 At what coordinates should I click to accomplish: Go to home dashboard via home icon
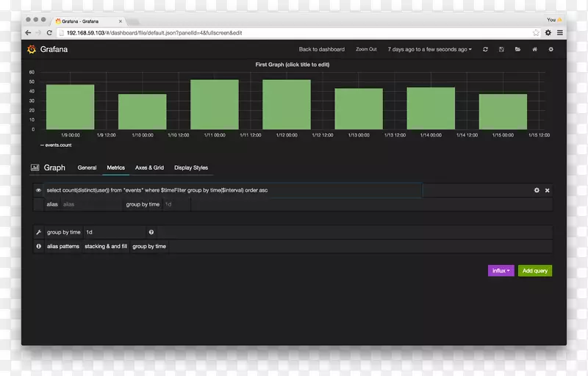coord(534,49)
